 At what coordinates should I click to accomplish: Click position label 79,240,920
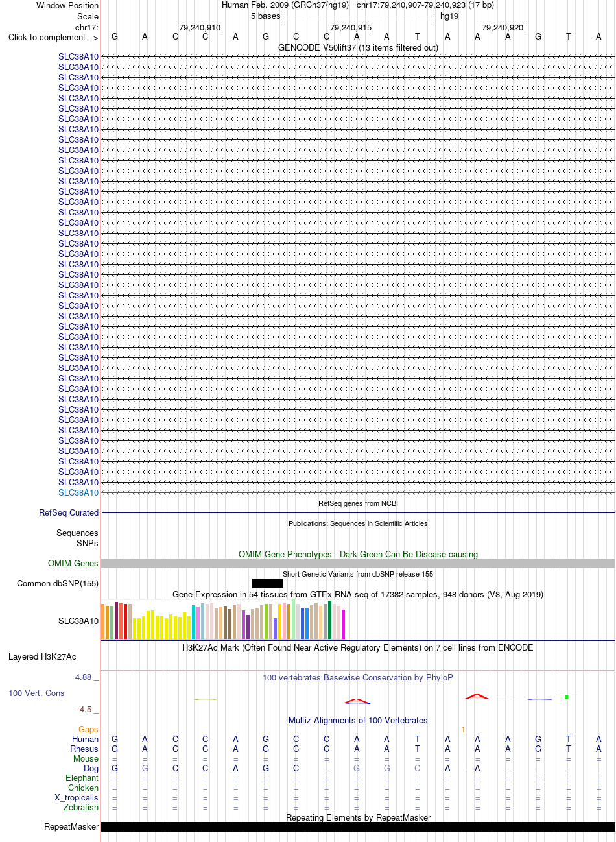(503, 28)
